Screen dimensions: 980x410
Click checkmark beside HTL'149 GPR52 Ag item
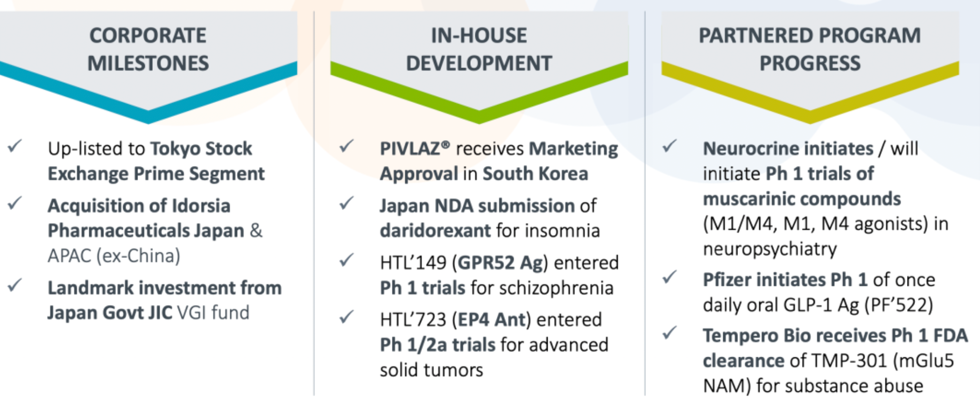[347, 260]
